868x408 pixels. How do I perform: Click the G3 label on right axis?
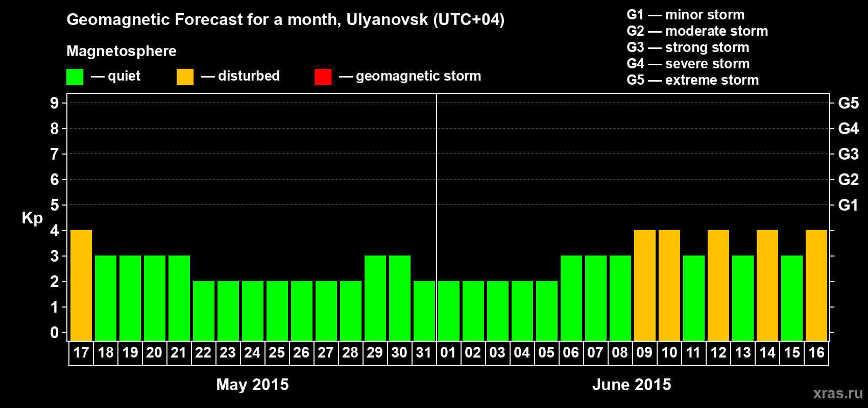pyautogui.click(x=849, y=154)
